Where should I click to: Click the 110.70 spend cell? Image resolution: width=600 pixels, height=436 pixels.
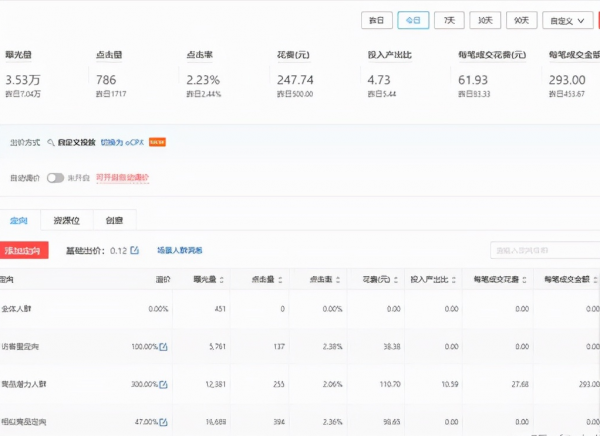[390, 384]
